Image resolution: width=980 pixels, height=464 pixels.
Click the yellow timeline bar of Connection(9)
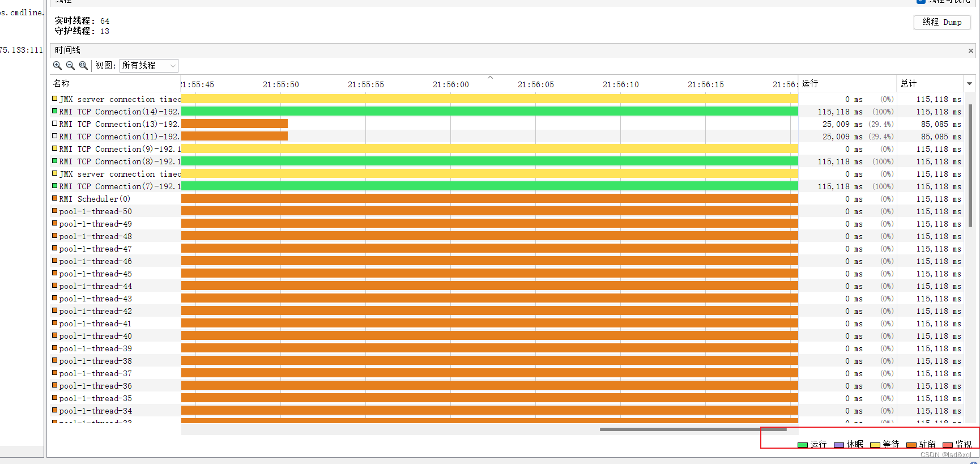pyautogui.click(x=489, y=148)
